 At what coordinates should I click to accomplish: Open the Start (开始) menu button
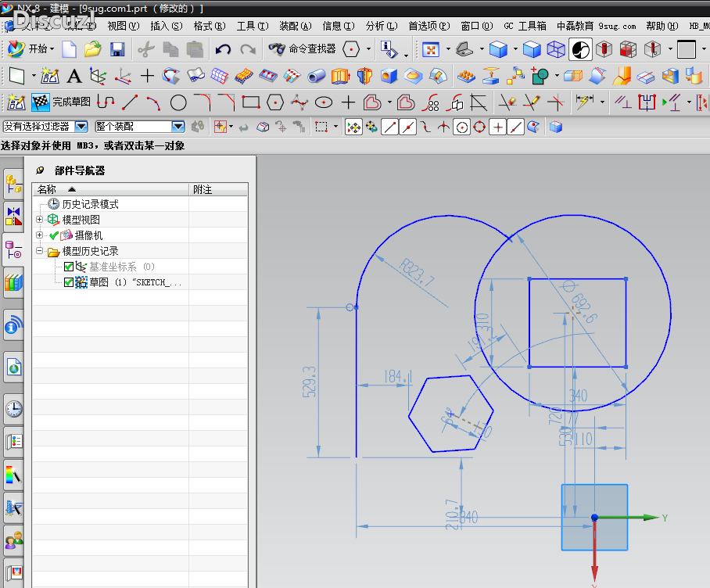click(x=30, y=49)
